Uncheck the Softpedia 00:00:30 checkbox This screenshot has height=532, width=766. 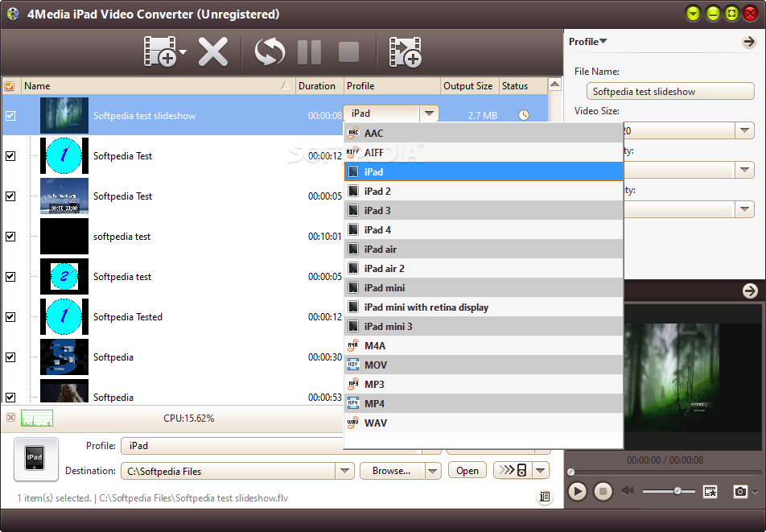point(10,357)
